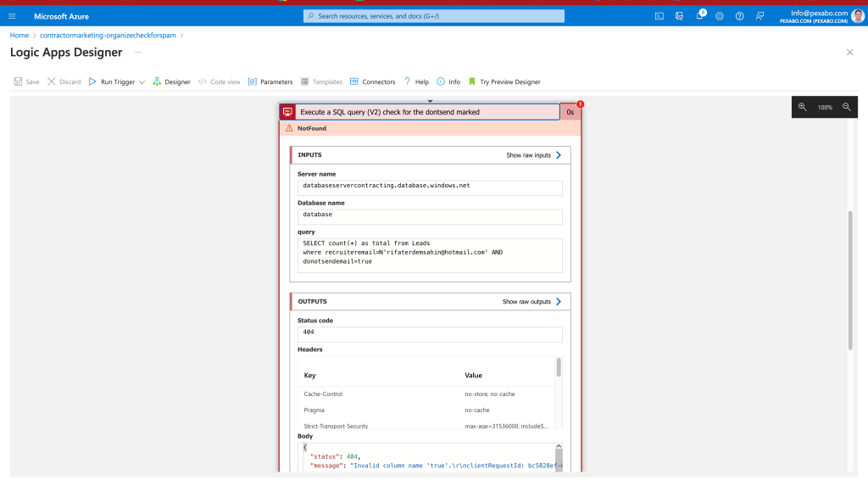868x486 pixels.
Task: Open Cloud Shell from the top bar
Action: (659, 16)
